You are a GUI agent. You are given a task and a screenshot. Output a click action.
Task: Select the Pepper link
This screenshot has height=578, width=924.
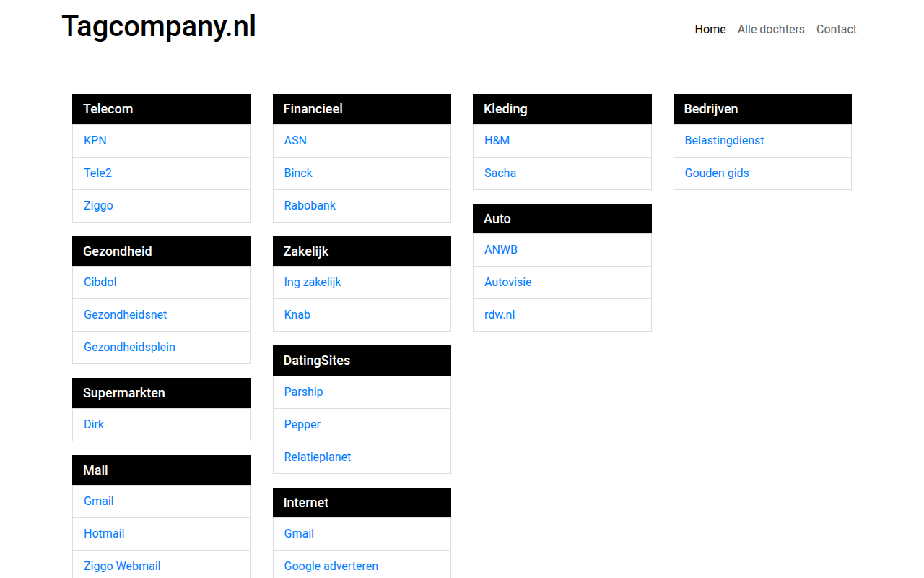click(x=302, y=424)
